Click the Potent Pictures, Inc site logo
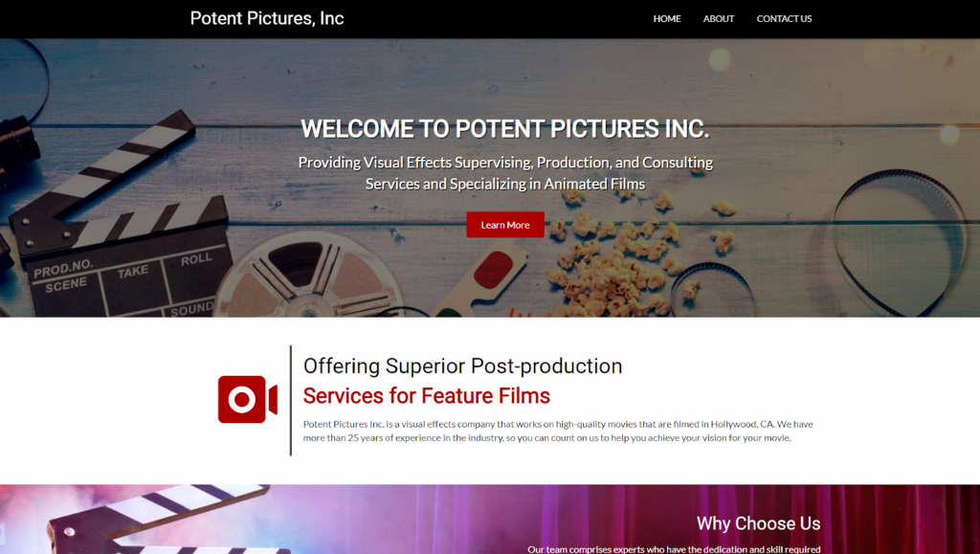980x554 pixels. pos(267,18)
